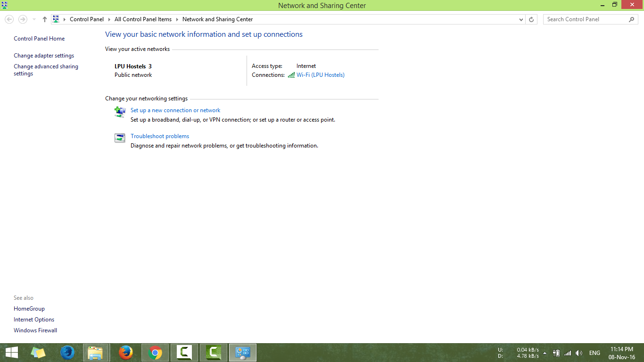Screen dimensions: 644x362
Task: Click the Troubleshoot problems icon
Action: pos(120,138)
